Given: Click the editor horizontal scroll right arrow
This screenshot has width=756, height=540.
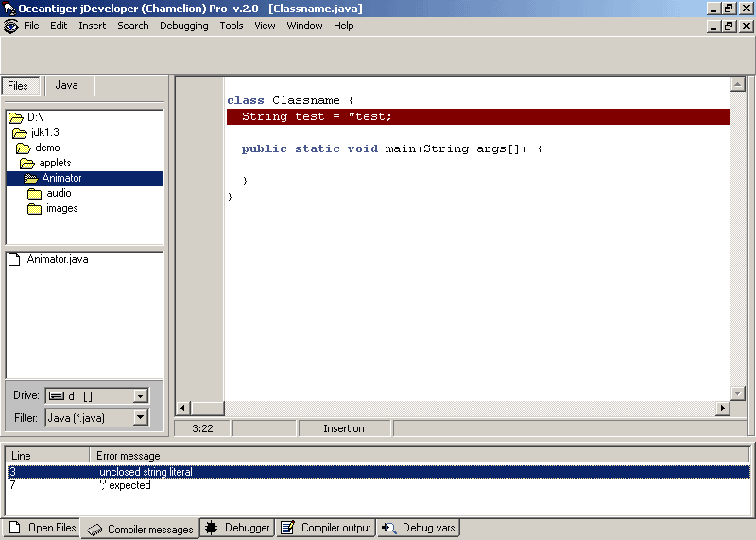Looking at the screenshot, I should pyautogui.click(x=722, y=409).
